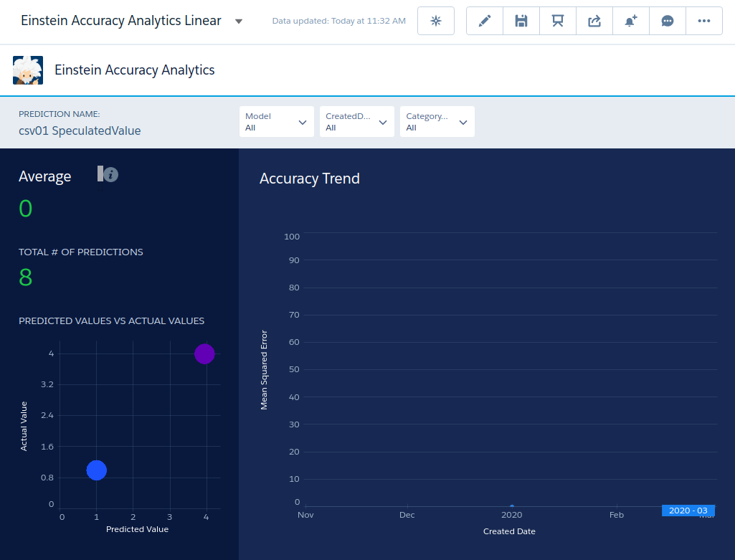Start presentation mode with the easel icon
Viewport: 735px width, 560px height.
coord(557,21)
